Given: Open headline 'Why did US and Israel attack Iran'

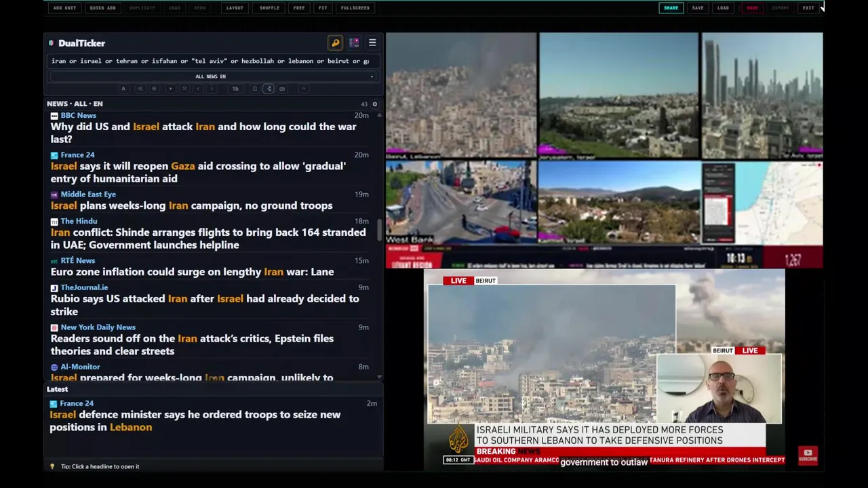Looking at the screenshot, I should 203,133.
